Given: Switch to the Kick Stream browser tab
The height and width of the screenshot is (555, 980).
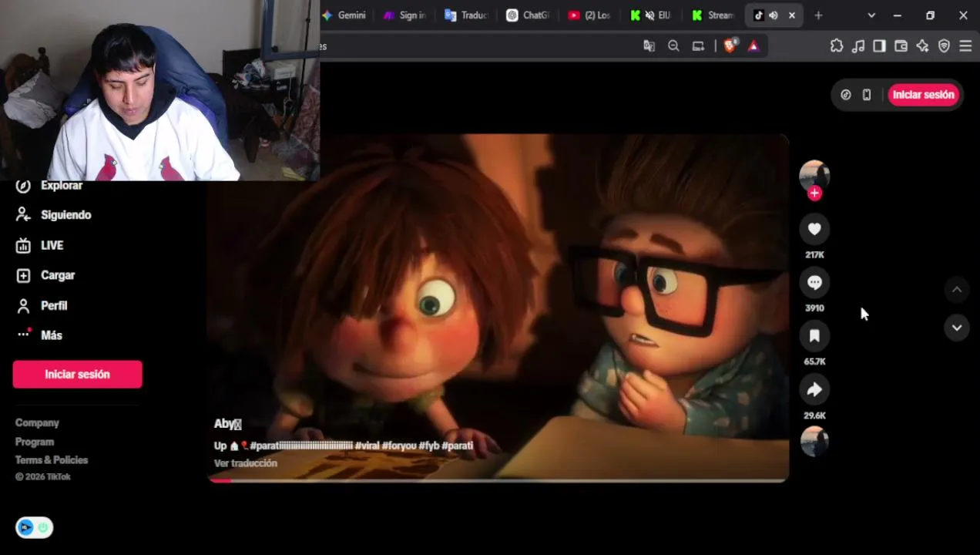Looking at the screenshot, I should (x=713, y=15).
